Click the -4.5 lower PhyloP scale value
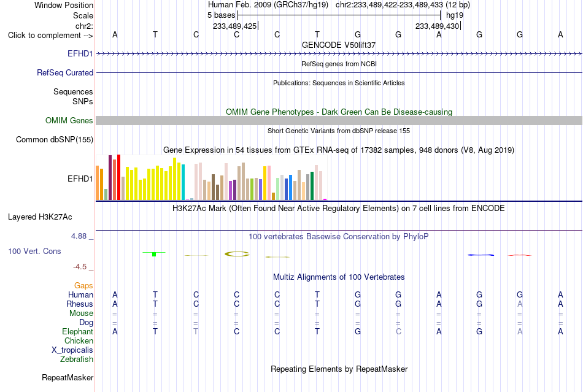Image resolution: width=583 pixels, height=392 pixels. 80,267
